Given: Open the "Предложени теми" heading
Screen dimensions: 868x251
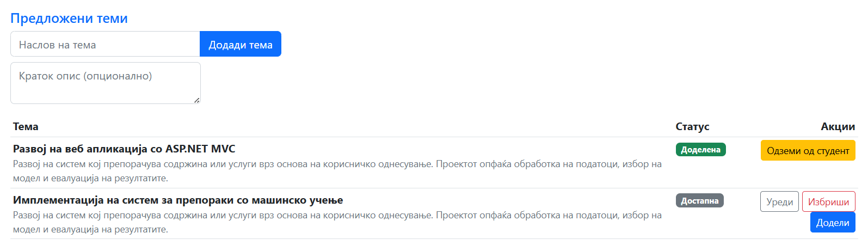Looking at the screenshot, I should [x=69, y=19].
